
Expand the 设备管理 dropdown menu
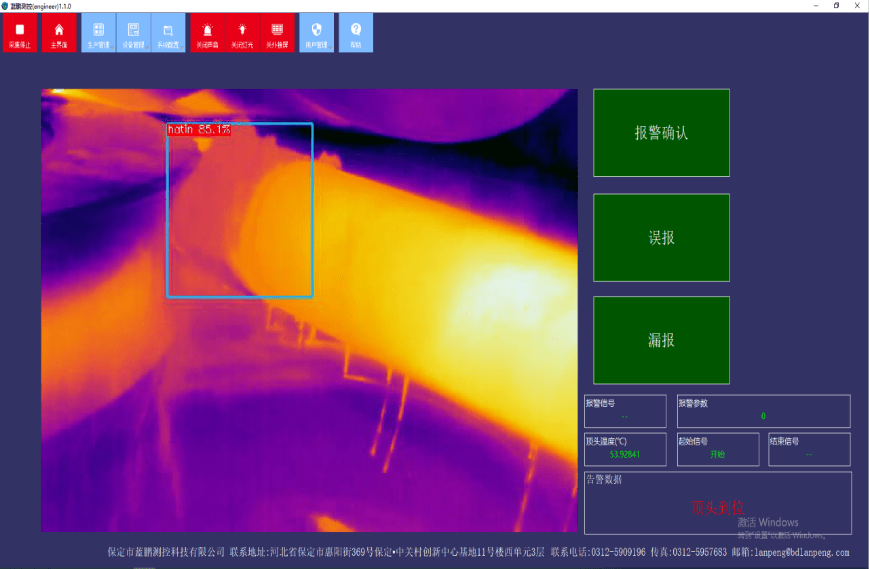133,33
